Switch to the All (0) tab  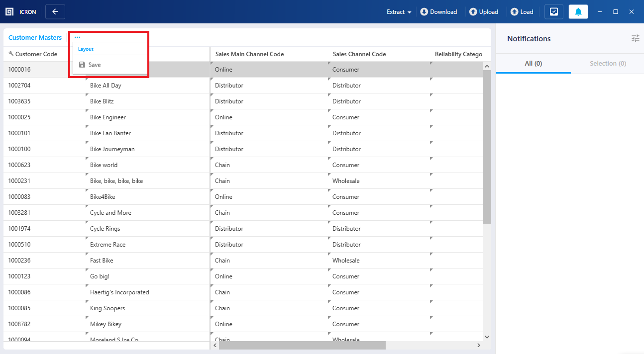point(534,63)
